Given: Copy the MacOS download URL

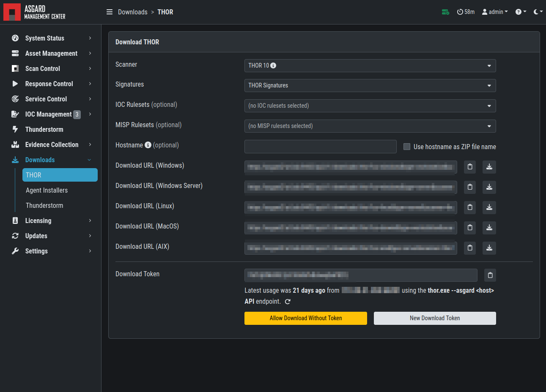Looking at the screenshot, I should (x=470, y=228).
